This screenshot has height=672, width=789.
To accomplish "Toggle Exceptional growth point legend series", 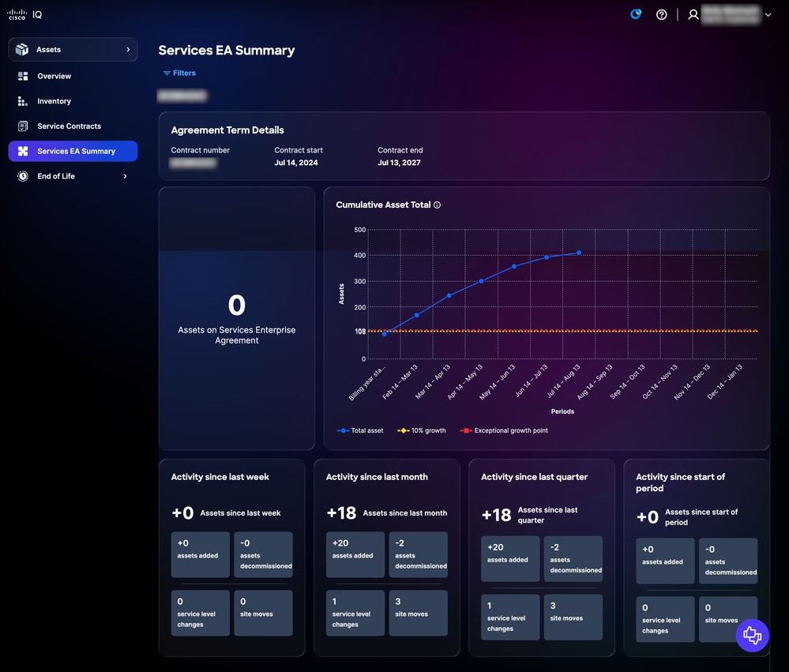I will 504,430.
